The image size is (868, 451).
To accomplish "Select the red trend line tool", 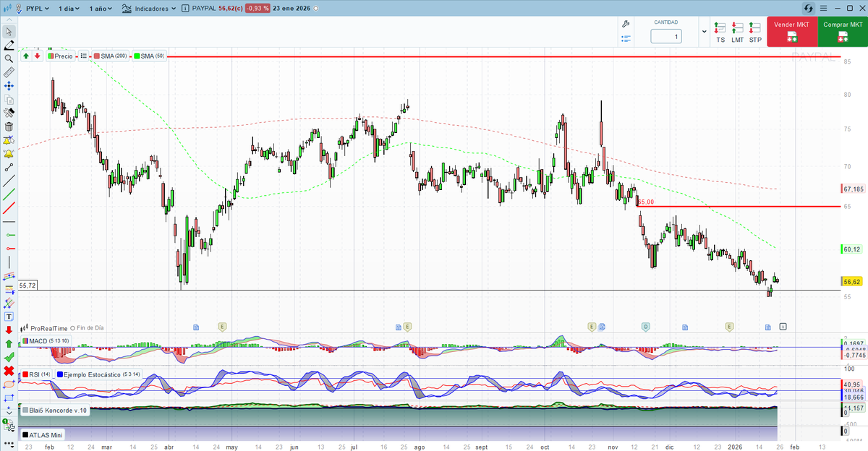I will pyautogui.click(x=9, y=208).
